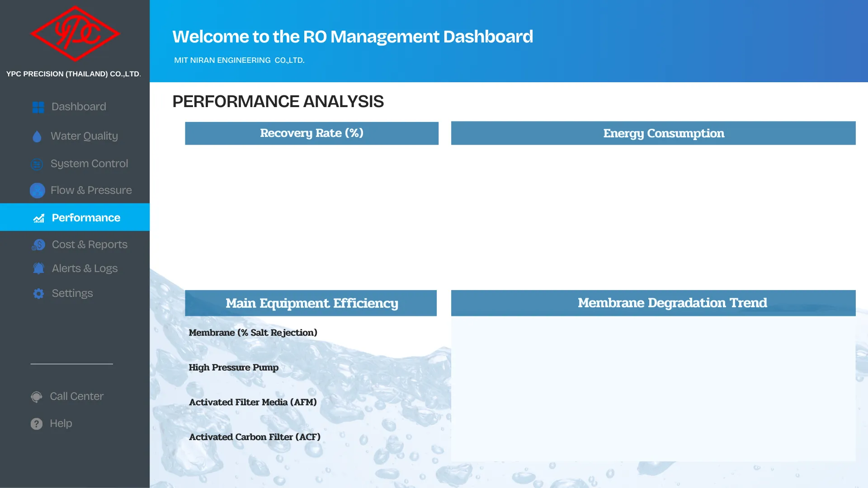
Task: Select Membrane (% Salt Rejection) row
Action: pyautogui.click(x=253, y=333)
